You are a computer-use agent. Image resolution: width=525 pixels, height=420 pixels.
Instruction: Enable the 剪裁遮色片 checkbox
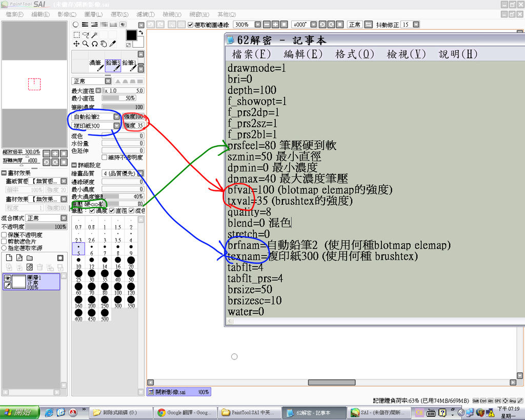click(4, 241)
